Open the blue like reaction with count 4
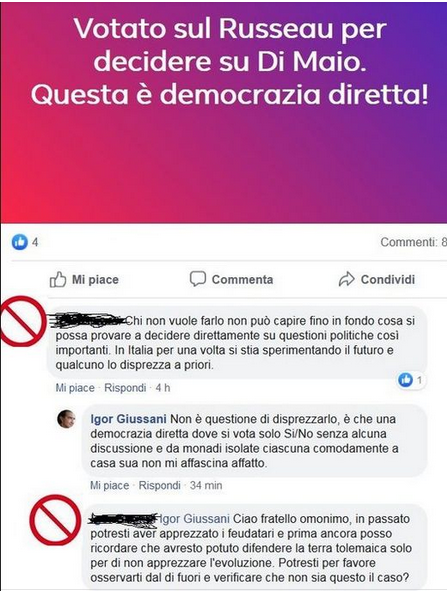 click(x=25, y=242)
